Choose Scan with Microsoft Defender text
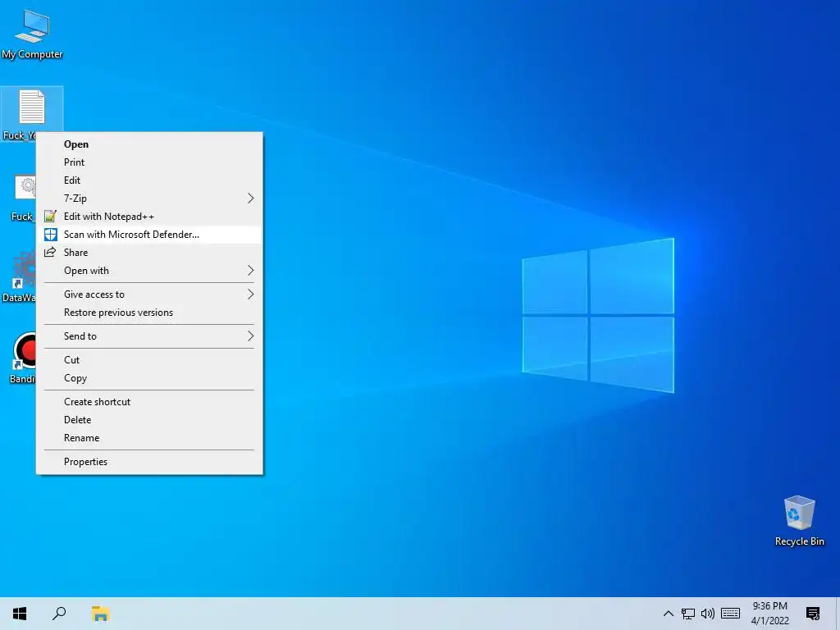Viewport: 840px width, 630px height. (x=131, y=235)
